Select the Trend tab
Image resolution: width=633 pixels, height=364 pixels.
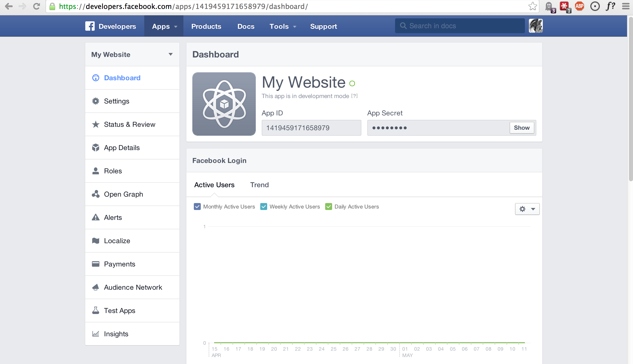coord(259,185)
